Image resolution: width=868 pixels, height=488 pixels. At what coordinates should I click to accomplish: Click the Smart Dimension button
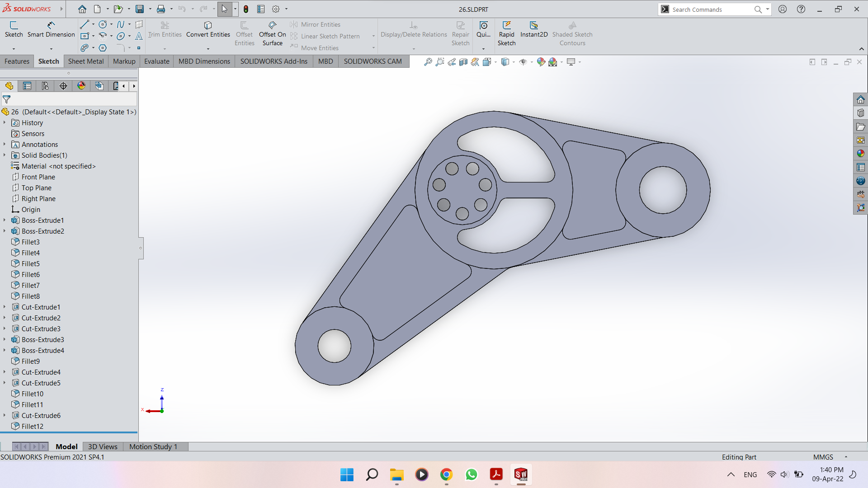click(51, 29)
